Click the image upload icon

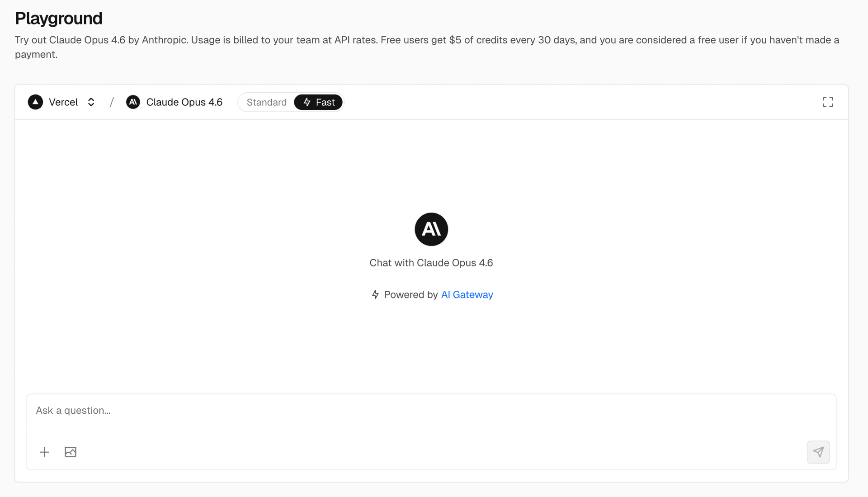(71, 452)
